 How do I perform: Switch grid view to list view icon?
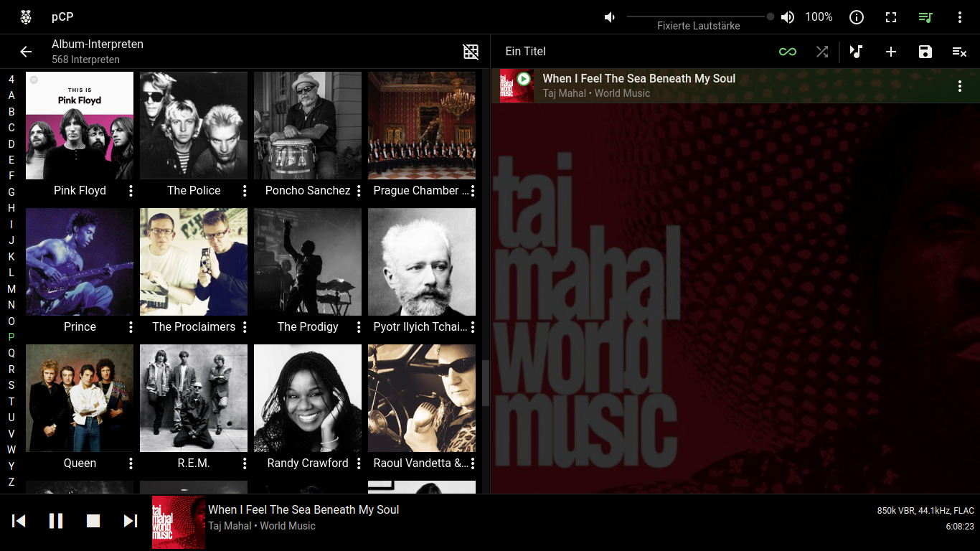471,52
